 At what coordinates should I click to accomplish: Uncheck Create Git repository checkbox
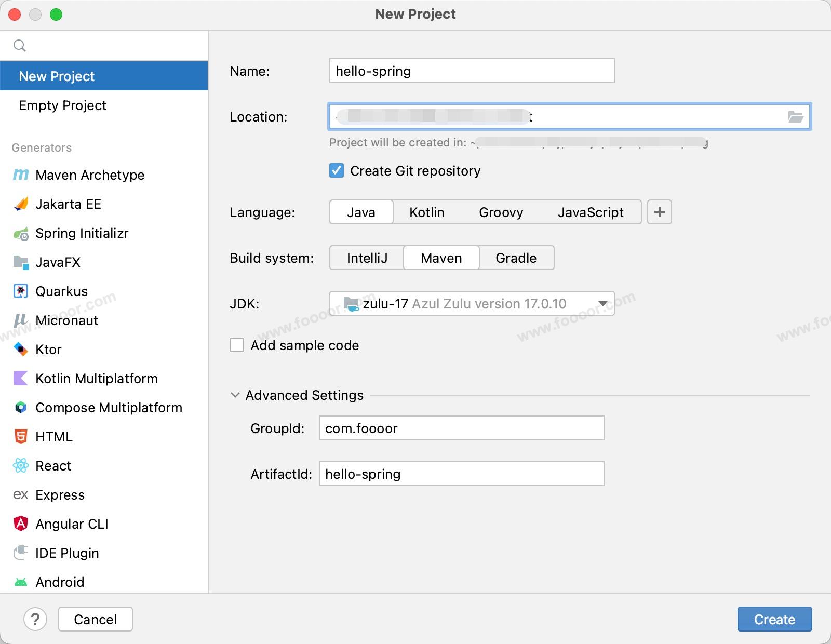(337, 171)
